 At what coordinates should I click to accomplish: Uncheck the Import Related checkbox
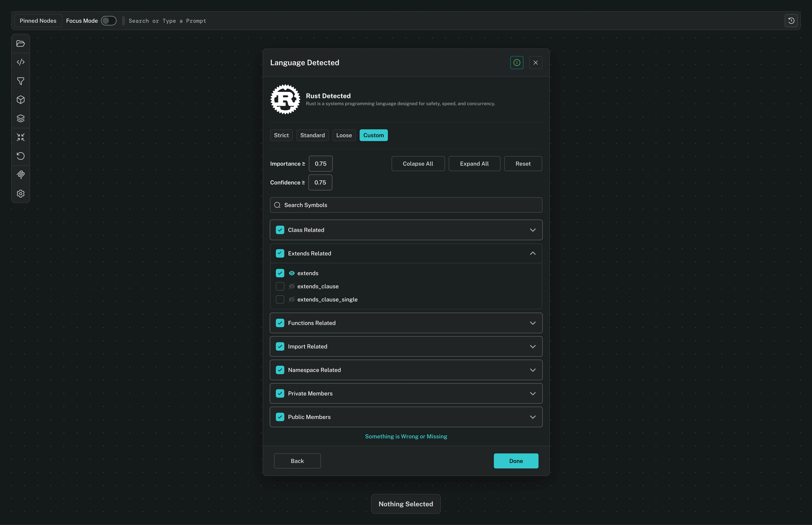(x=280, y=346)
